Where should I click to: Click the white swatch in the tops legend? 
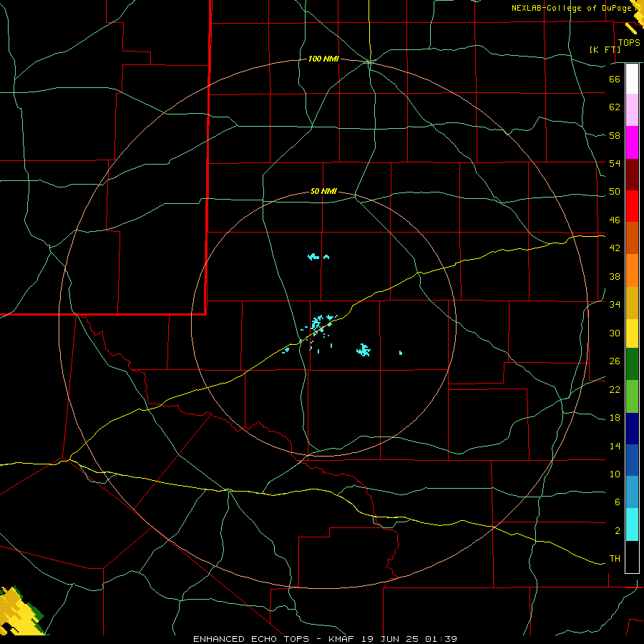pyautogui.click(x=632, y=79)
